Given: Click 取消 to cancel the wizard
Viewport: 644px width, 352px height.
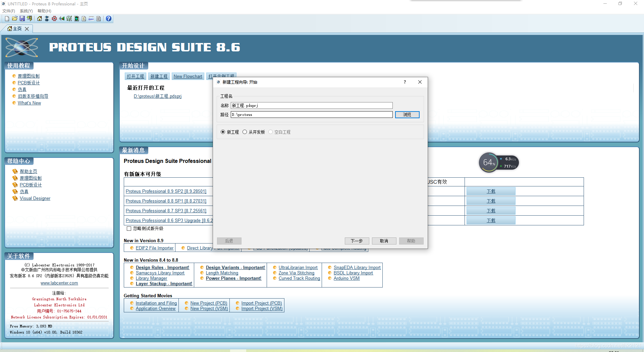Looking at the screenshot, I should pyautogui.click(x=384, y=241).
